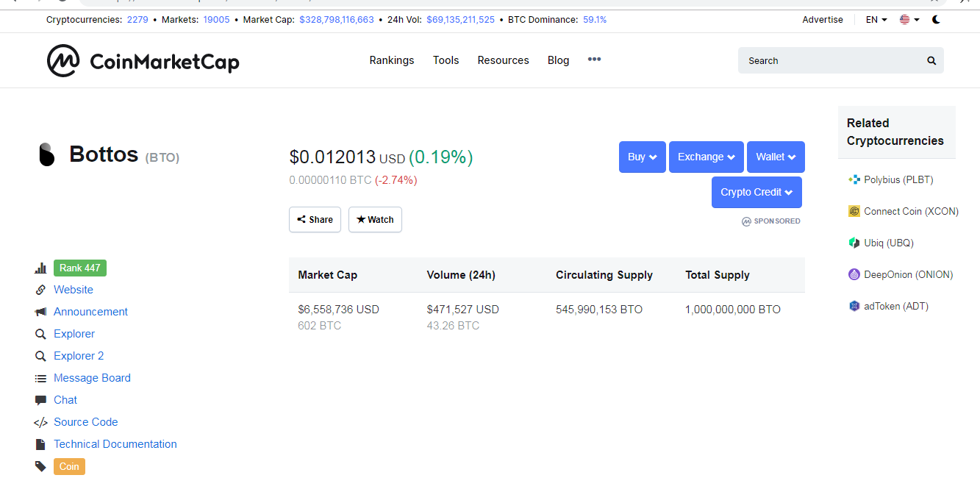Click the Rank 447 badge
Screen dimensions: 980x489
(x=80, y=268)
